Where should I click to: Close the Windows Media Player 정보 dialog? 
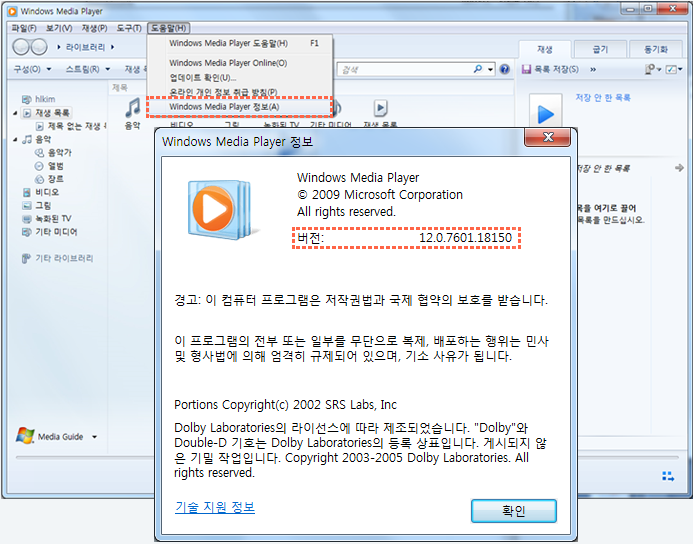pyautogui.click(x=548, y=137)
